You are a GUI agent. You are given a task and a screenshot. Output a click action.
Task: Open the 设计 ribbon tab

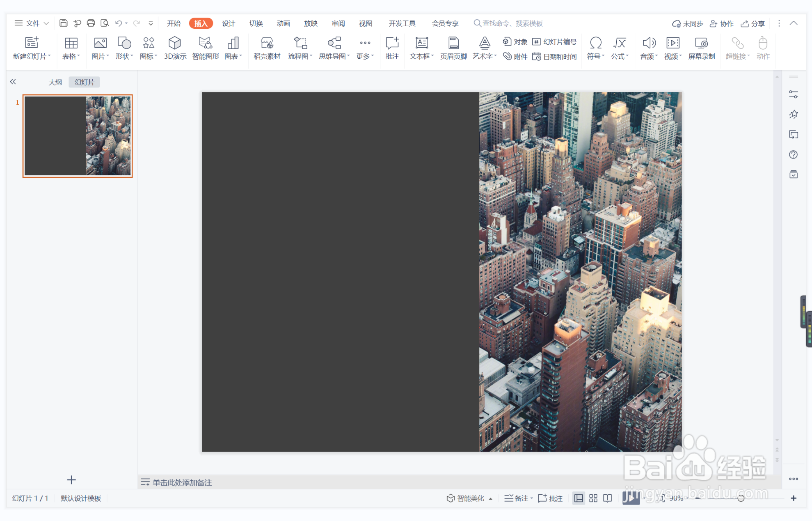coord(228,23)
